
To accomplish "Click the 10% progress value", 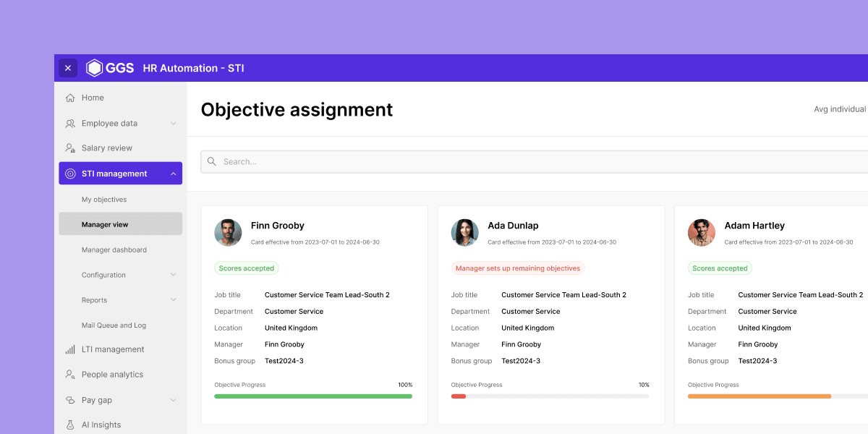I will tap(644, 385).
